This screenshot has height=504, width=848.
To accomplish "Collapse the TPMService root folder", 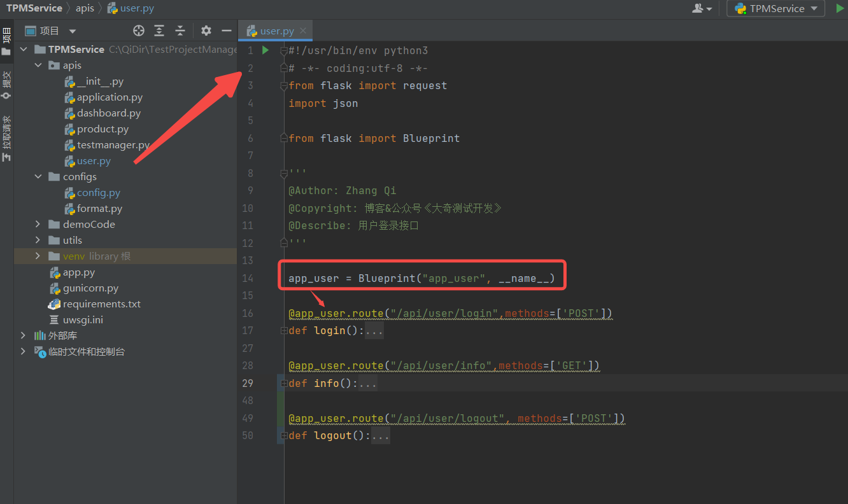I will coord(24,49).
